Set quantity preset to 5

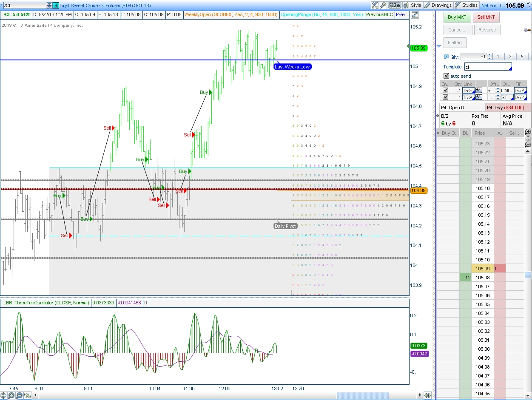(522, 57)
